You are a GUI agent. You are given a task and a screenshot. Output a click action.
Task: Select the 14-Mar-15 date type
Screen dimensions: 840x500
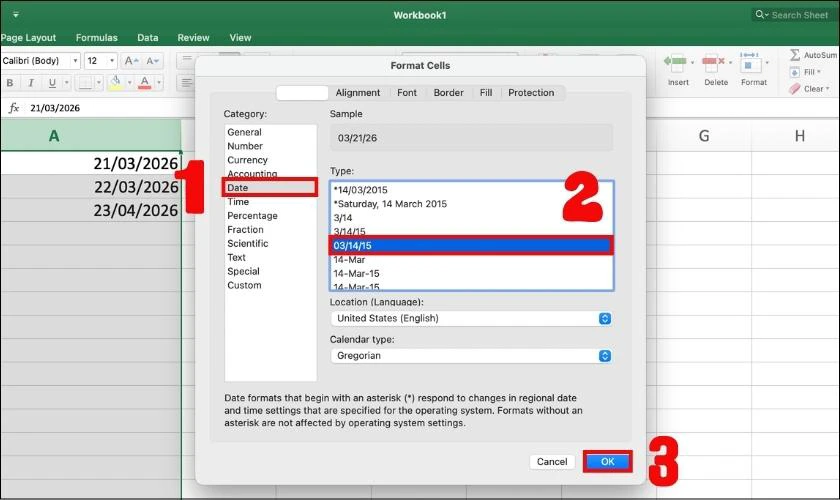pos(358,273)
